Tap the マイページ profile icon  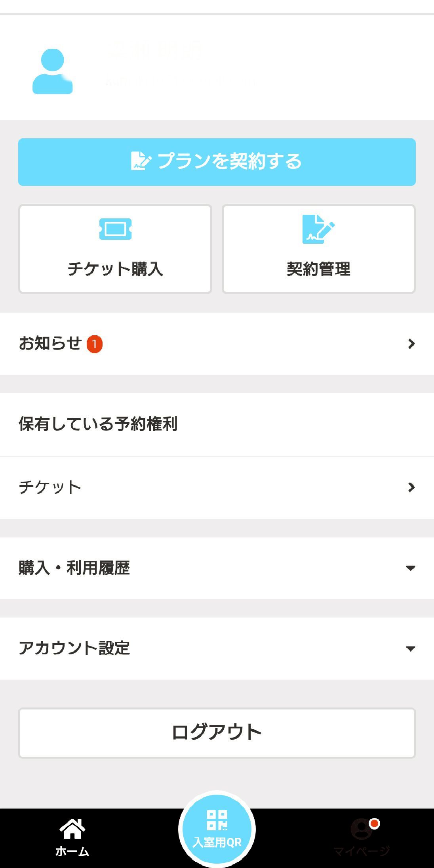pyautogui.click(x=362, y=829)
